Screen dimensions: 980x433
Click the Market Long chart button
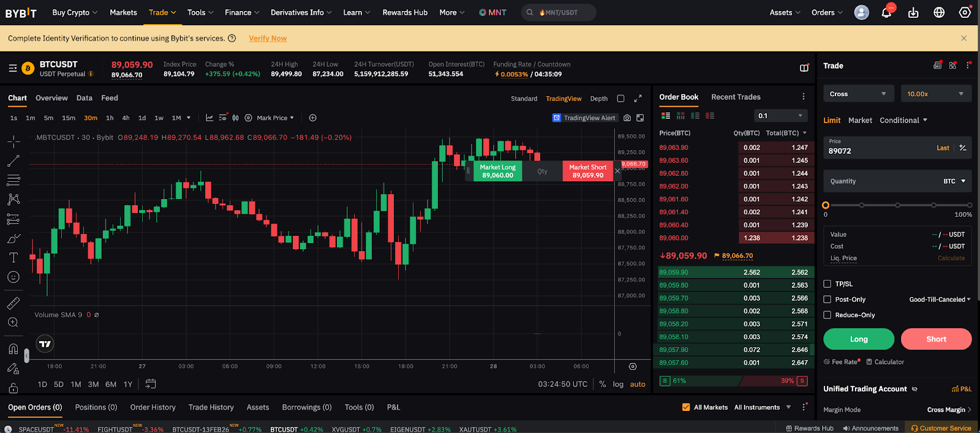[x=497, y=171]
